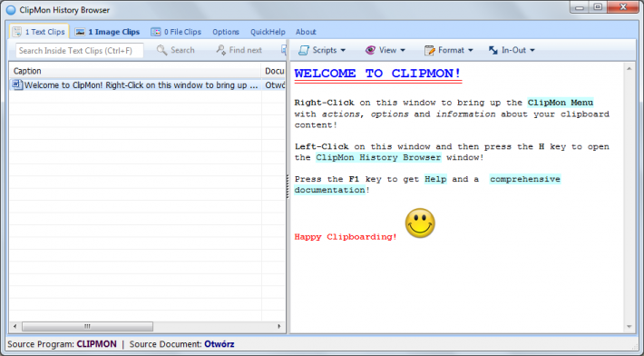Image resolution: width=644 pixels, height=356 pixels.
Task: Click the CLIPMON source program status text
Action: pos(96,344)
